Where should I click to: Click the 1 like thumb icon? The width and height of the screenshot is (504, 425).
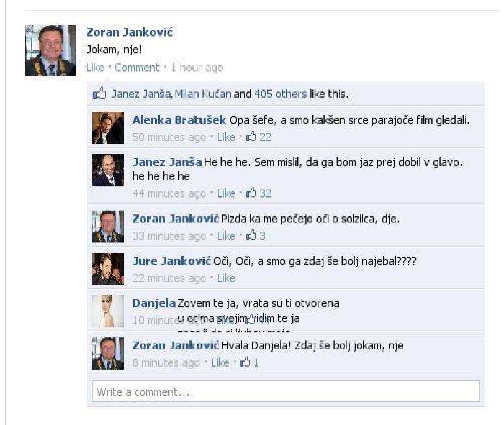(245, 362)
